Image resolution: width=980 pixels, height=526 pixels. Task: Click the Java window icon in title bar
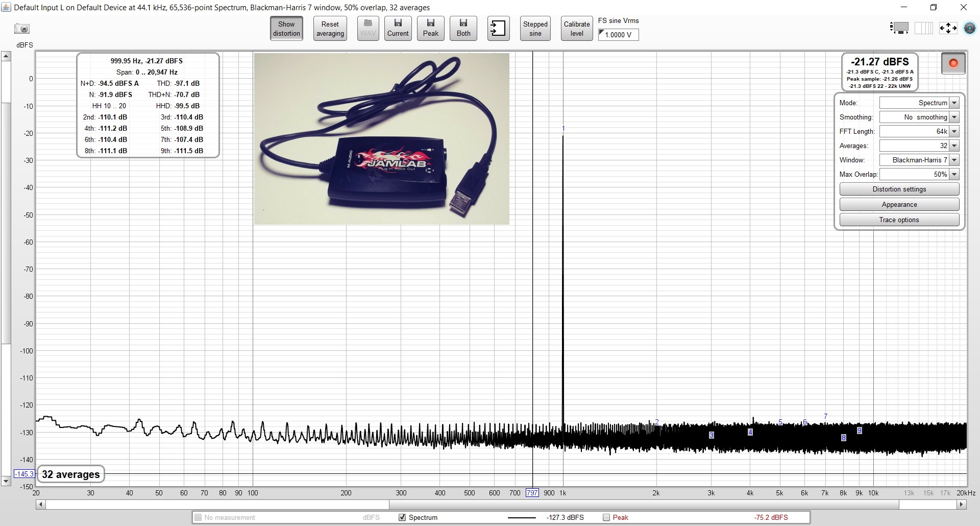point(6,7)
